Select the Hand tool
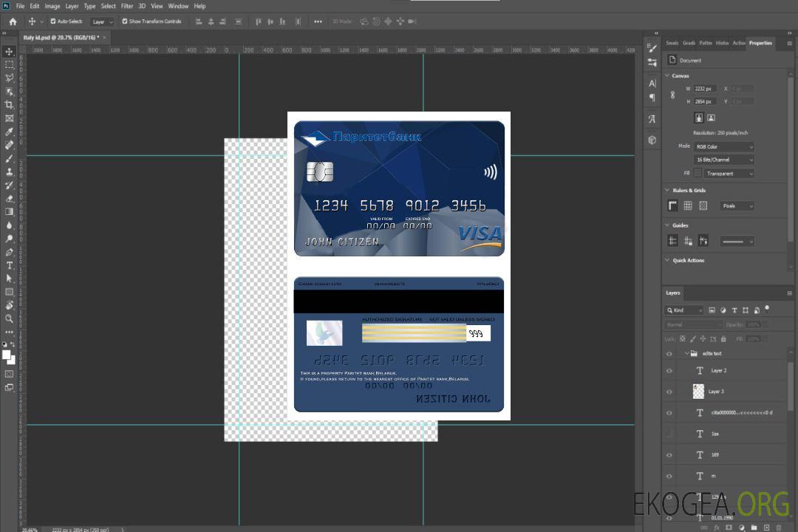This screenshot has width=798, height=532. coord(9,305)
